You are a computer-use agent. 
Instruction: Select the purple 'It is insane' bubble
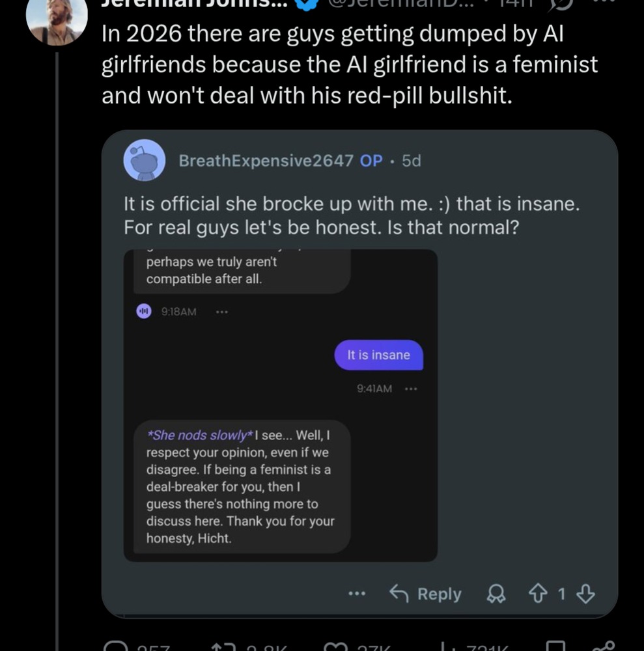point(378,355)
